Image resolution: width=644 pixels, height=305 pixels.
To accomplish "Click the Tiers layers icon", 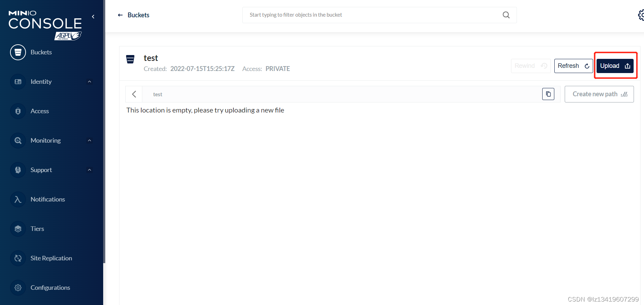I will tap(18, 229).
